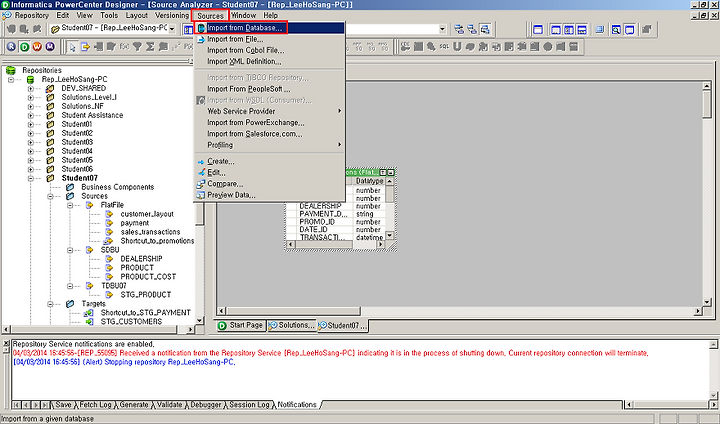Toggle the output window speech-bubble icon

point(630,30)
